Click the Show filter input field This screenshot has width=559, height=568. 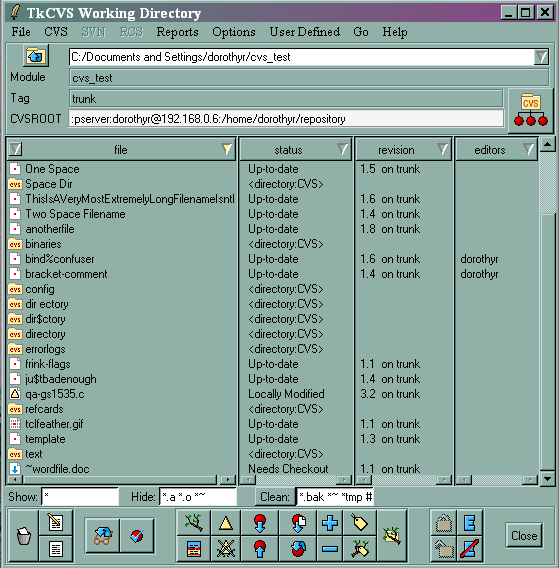(x=80, y=497)
